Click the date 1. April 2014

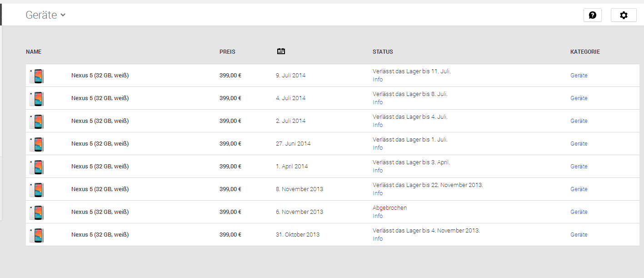coord(292,167)
